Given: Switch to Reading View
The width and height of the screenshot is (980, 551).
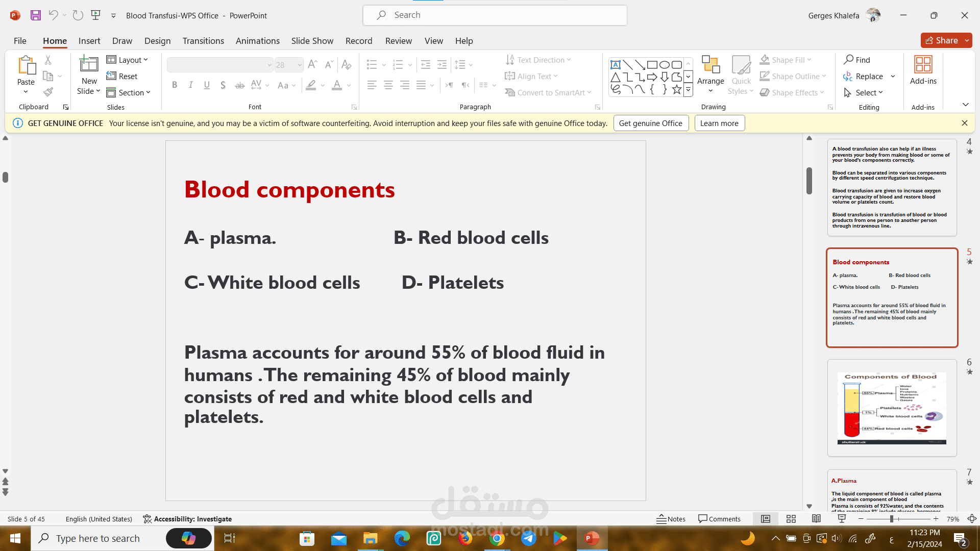Looking at the screenshot, I should pos(816,519).
